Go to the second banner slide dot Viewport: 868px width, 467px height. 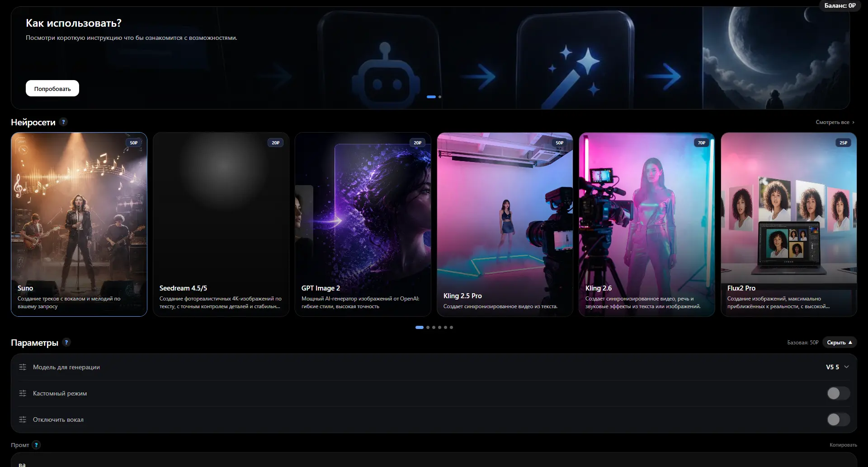click(x=440, y=97)
